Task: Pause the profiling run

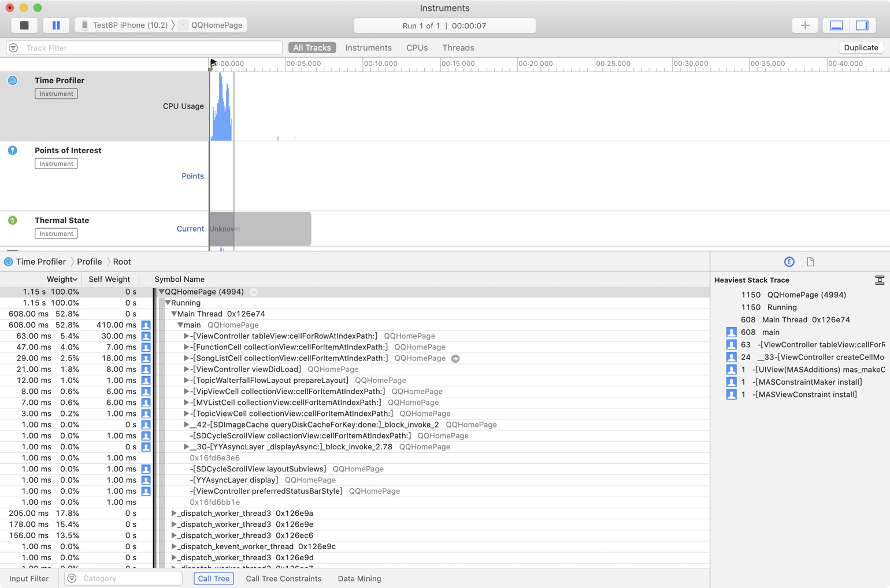Action: pos(56,25)
